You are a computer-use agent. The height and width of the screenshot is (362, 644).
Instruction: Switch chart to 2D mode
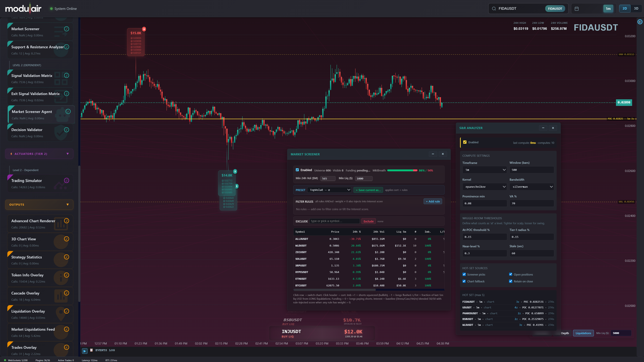point(625,9)
